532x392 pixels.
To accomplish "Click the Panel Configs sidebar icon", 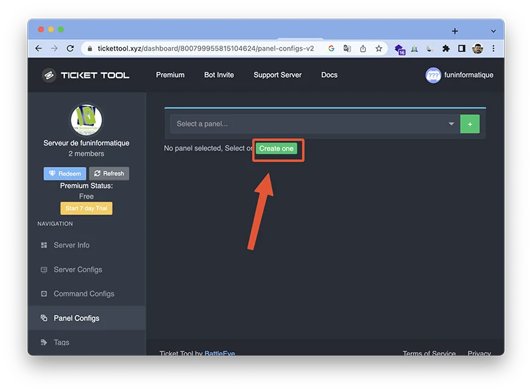I will point(43,318).
